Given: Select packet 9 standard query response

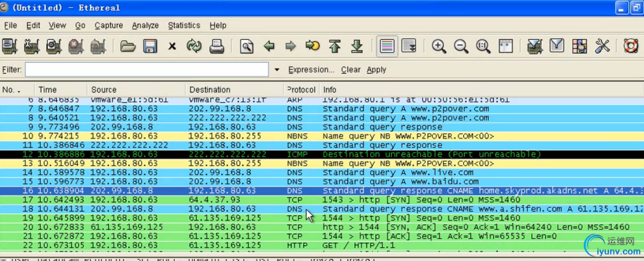Looking at the screenshot, I should pos(322,127).
